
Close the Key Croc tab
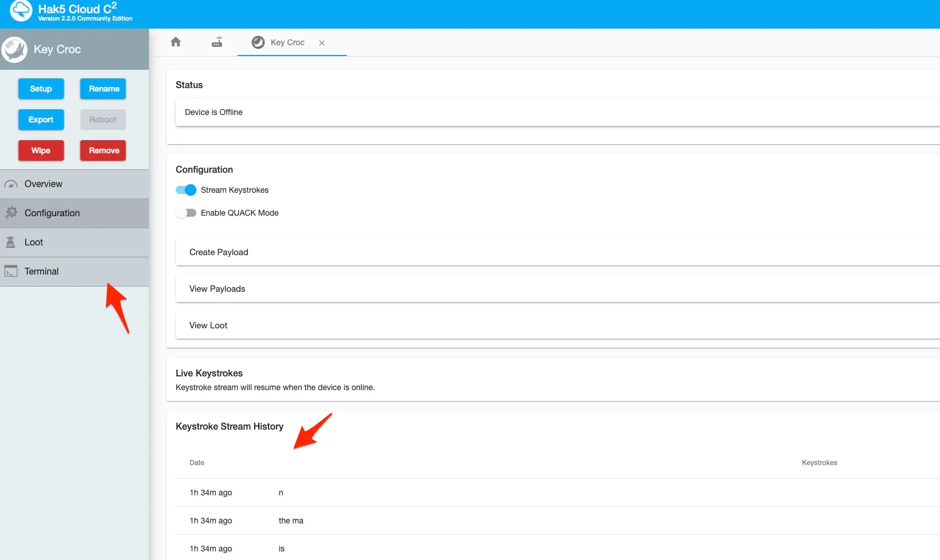click(x=322, y=43)
